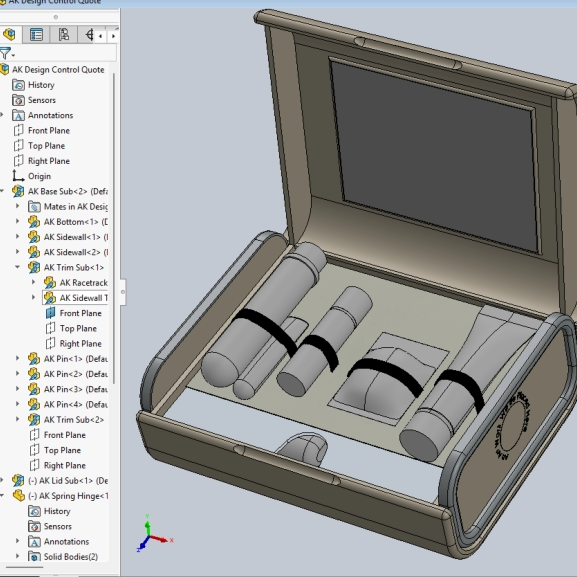Screen dimensions: 577x577
Task: Select the AK Sidewall T part icon
Action: pos(50,298)
